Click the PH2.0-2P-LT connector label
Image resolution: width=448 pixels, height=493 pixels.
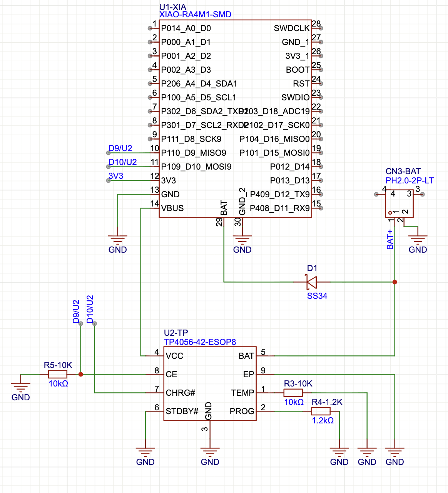click(410, 180)
